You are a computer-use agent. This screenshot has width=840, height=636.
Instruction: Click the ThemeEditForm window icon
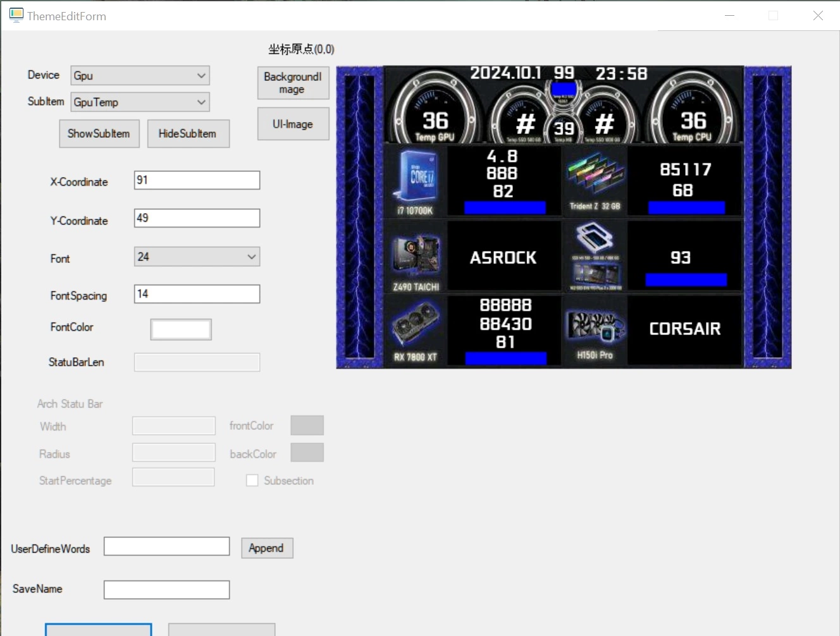[16, 15]
